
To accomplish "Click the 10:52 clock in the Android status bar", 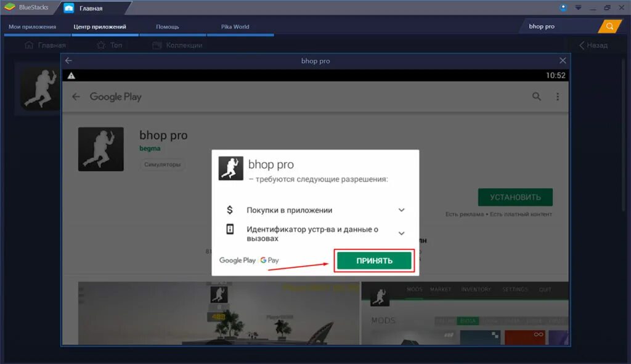I will (x=555, y=76).
